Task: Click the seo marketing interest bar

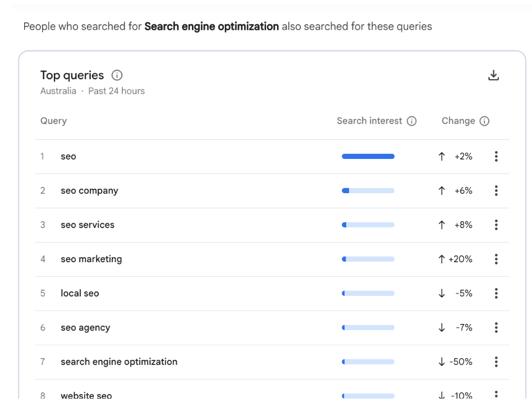Action: click(368, 259)
